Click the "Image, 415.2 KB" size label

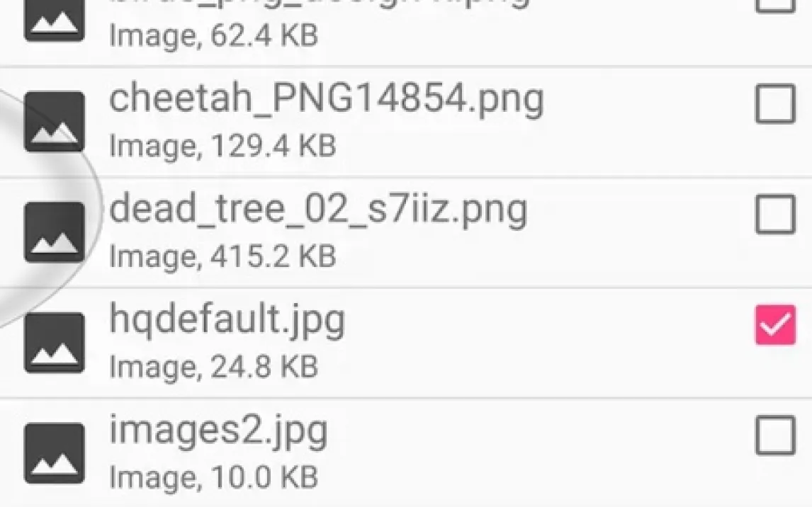click(x=222, y=256)
